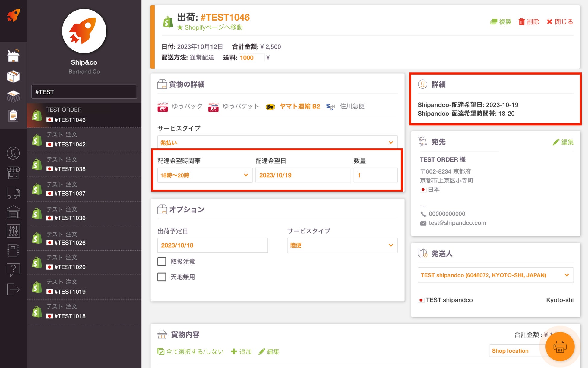Screen dimensions: 588x368
Task: Click the 出荷予定日 date field
Action: pos(212,245)
